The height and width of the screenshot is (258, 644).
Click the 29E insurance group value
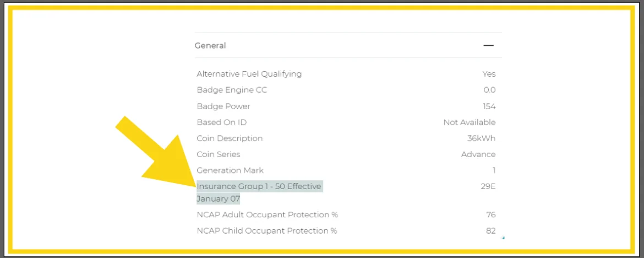[x=488, y=187]
